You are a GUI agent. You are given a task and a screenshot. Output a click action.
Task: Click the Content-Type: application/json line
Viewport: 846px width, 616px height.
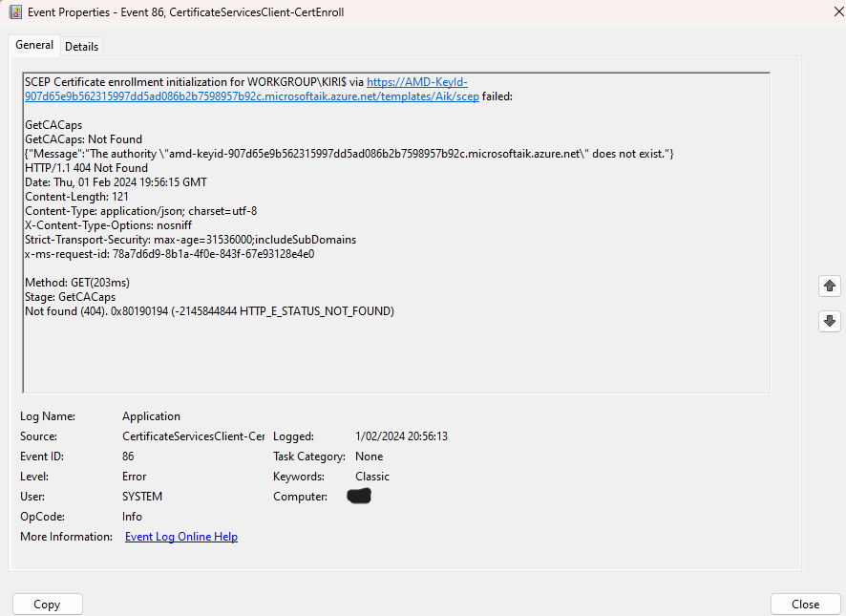point(140,210)
